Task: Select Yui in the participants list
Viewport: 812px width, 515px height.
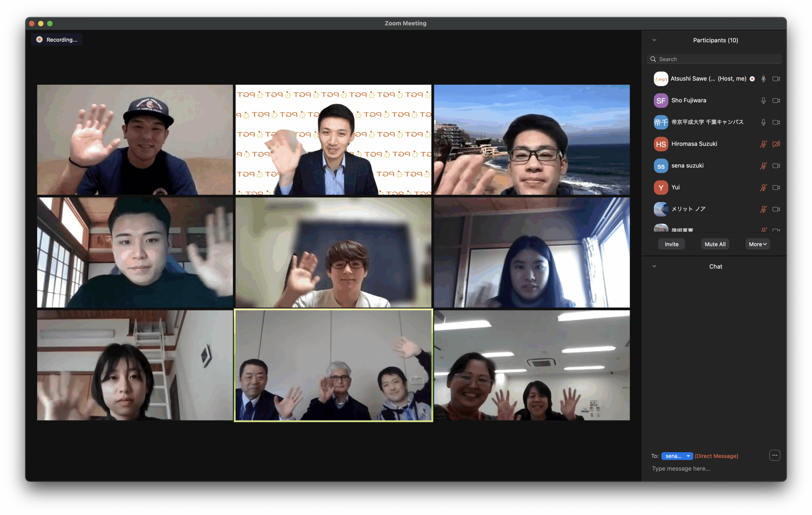Action: (676, 187)
